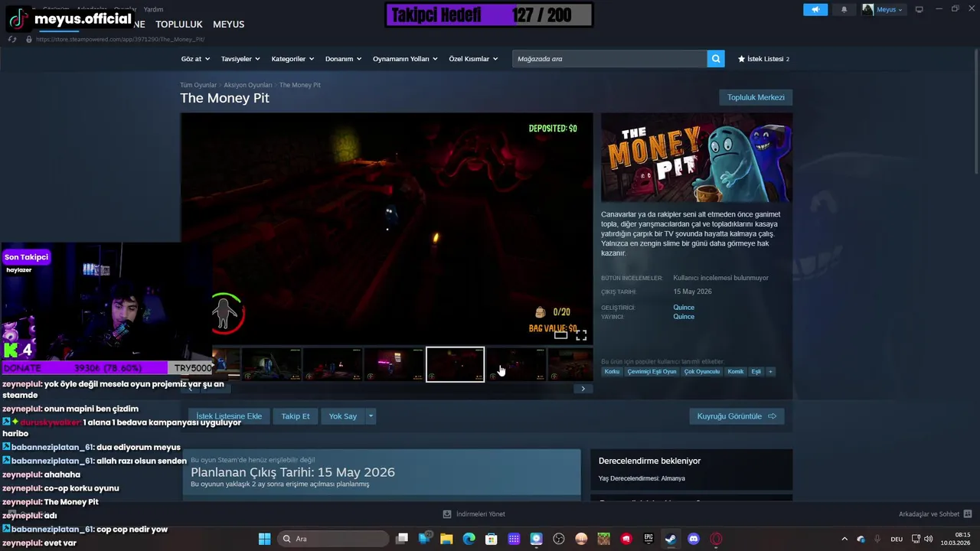The image size is (980, 551).
Task: Open the MEYUS profile tab
Action: click(228, 24)
